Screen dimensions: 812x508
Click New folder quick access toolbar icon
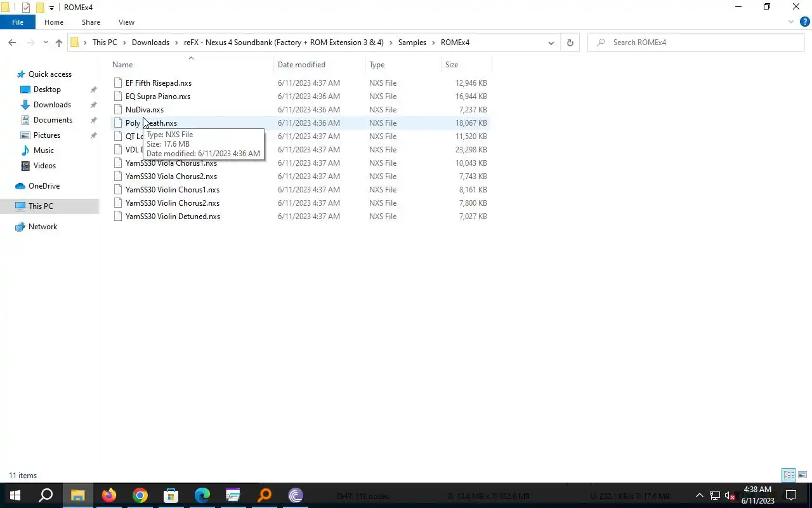(40, 8)
